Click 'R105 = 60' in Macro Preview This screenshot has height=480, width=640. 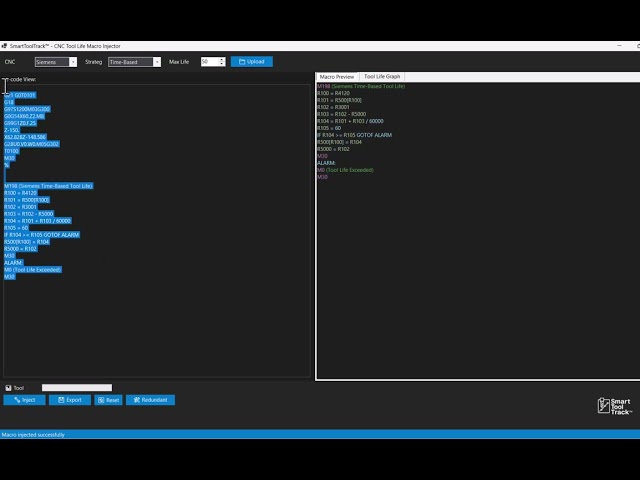[x=329, y=128]
